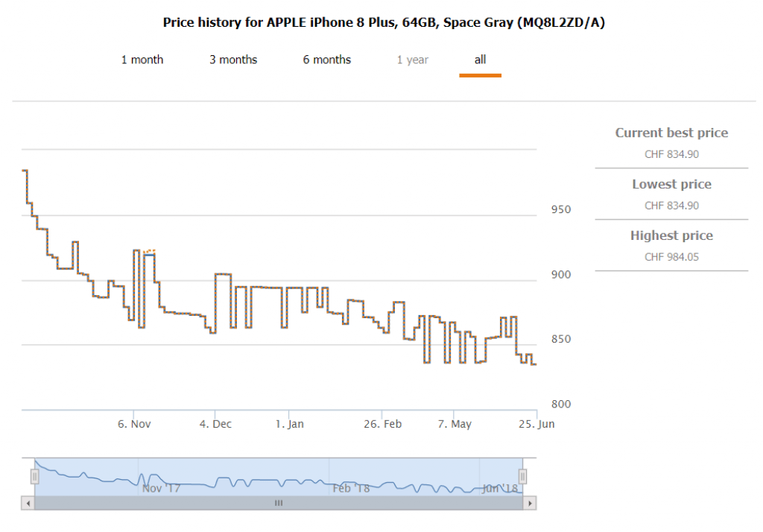Click the Highest price CHF 984.05 value

(671, 257)
